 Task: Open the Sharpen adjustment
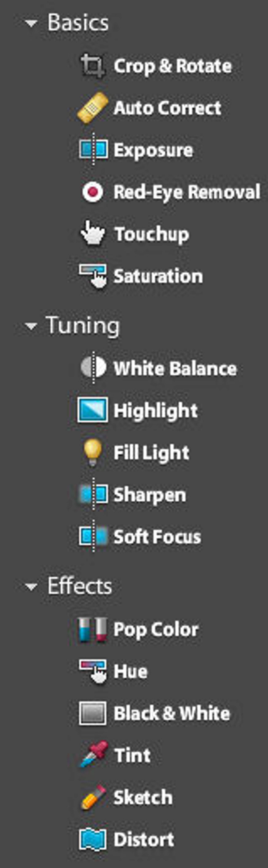coord(132,494)
